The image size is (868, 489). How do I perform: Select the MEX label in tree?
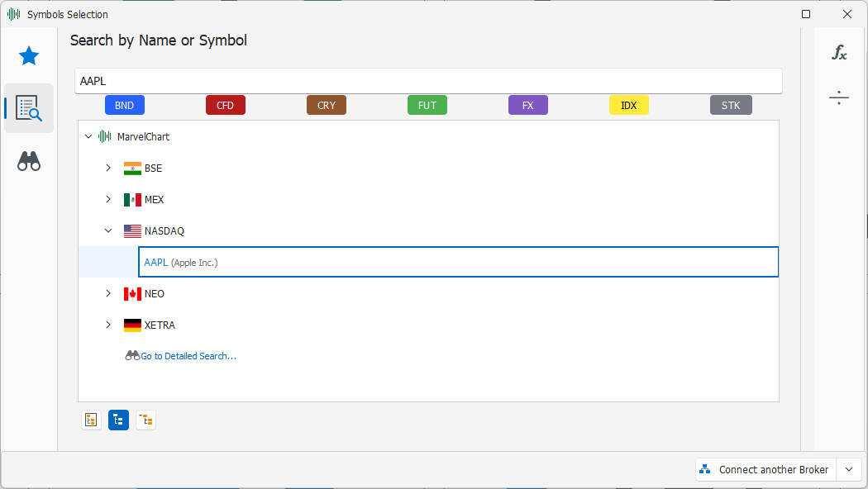click(x=155, y=200)
